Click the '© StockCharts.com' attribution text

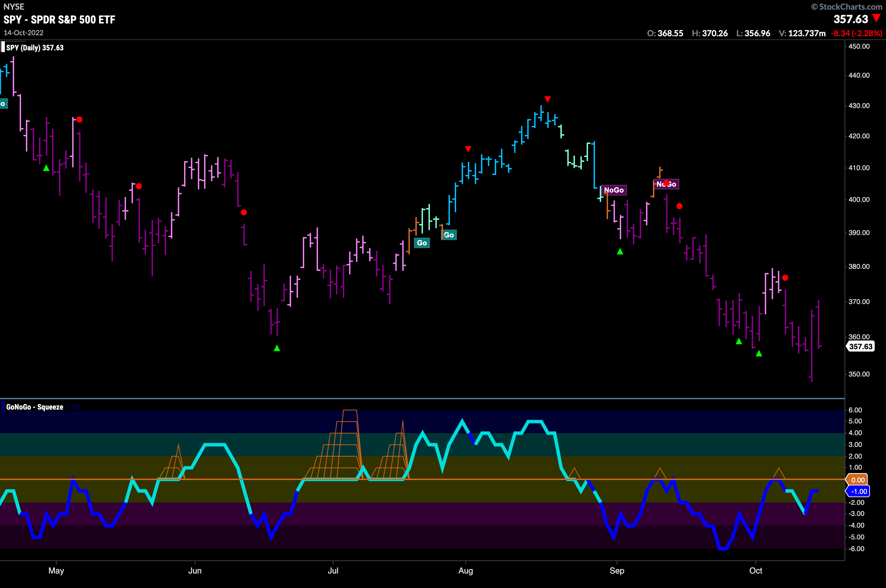(847, 7)
